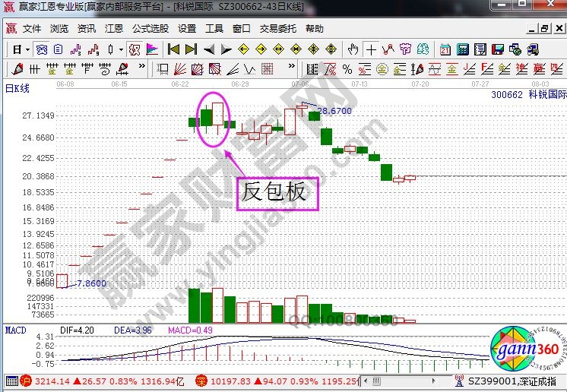
Task: Open the 资讯 menu
Action: click(87, 29)
